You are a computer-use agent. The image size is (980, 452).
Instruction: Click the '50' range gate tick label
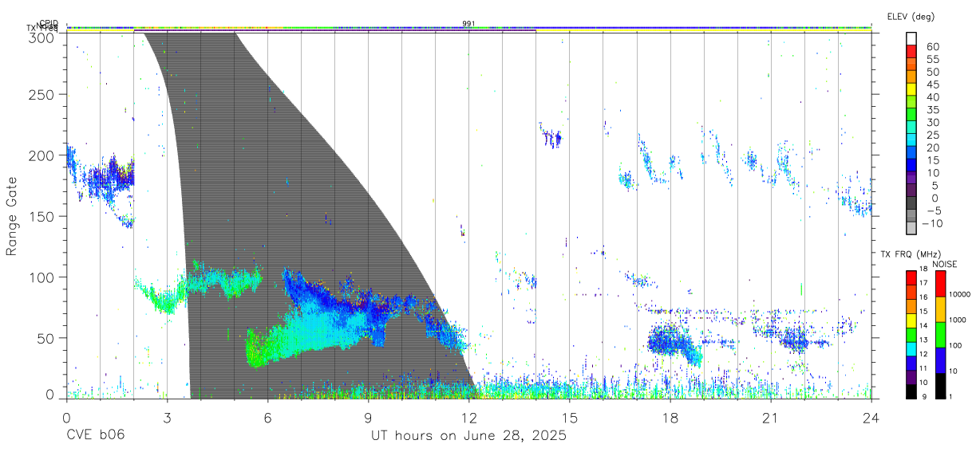point(47,337)
